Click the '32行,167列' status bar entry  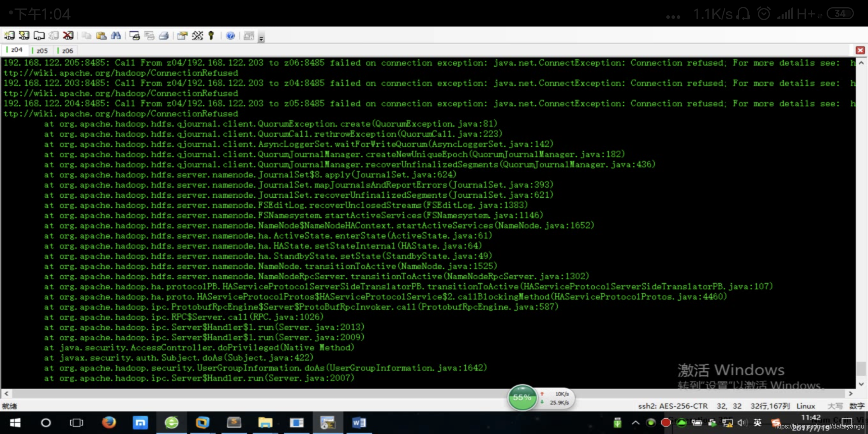pyautogui.click(x=770, y=406)
